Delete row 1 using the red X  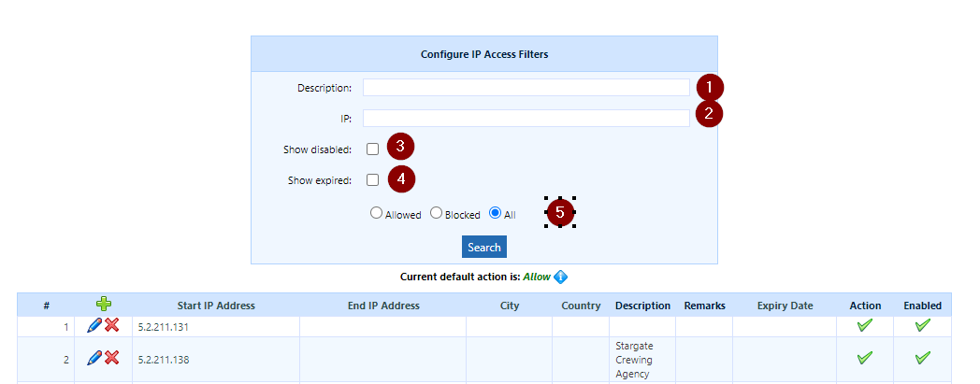coord(111,325)
